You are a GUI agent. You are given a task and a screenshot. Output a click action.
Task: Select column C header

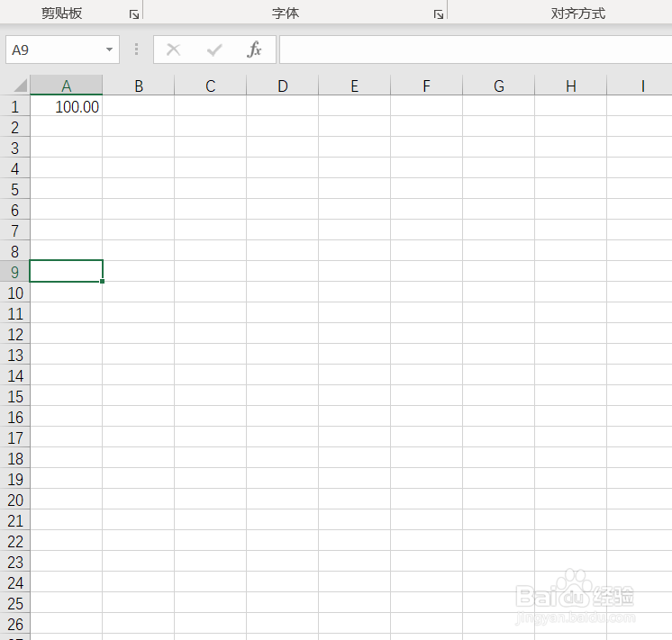click(x=210, y=86)
